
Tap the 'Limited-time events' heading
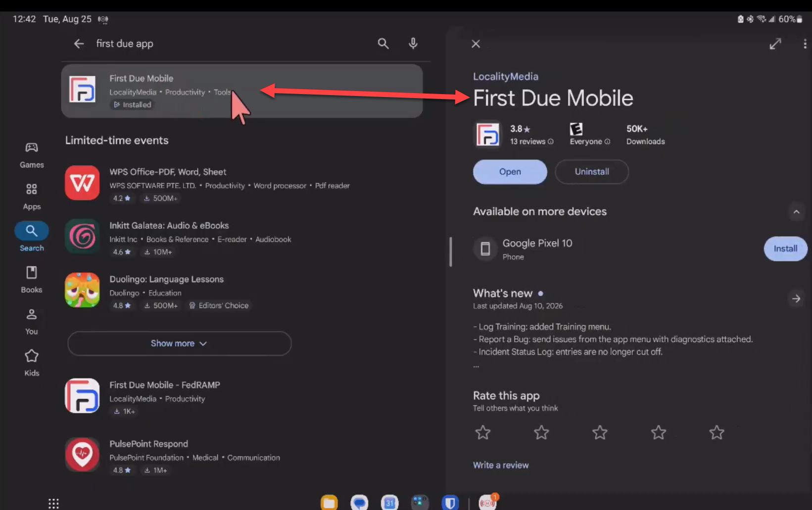click(x=117, y=140)
